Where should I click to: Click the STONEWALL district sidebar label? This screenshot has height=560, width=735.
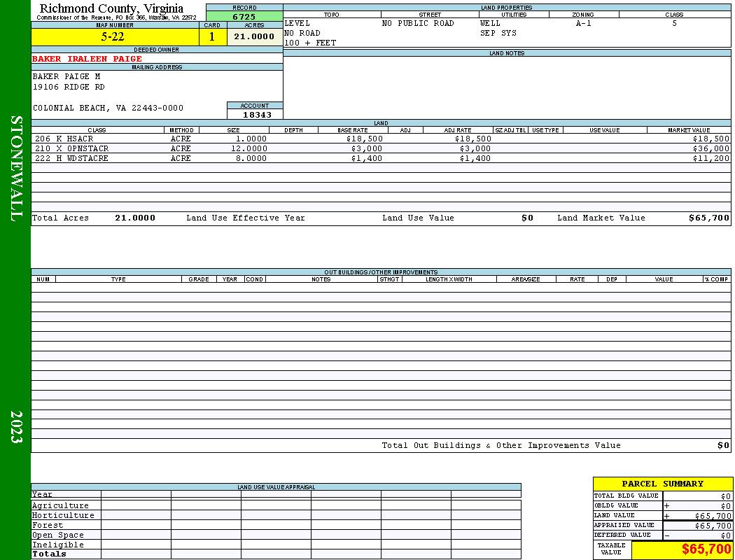(x=16, y=168)
